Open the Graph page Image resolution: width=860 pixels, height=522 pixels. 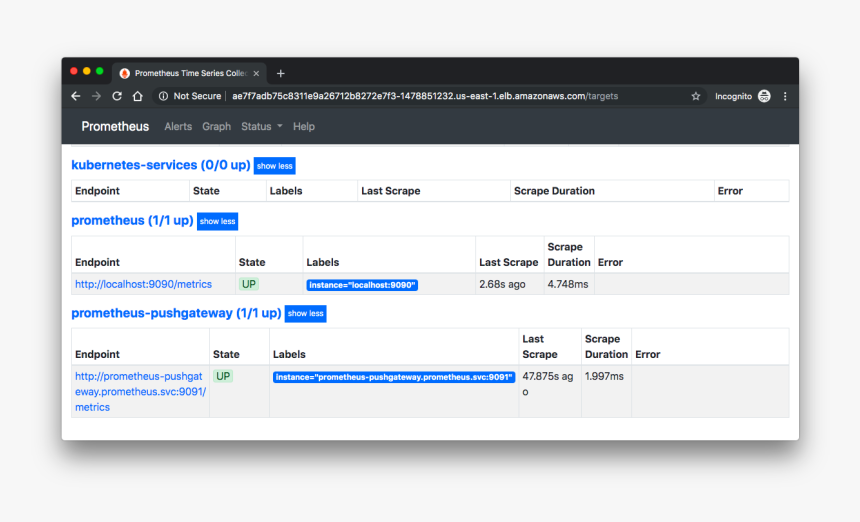pos(217,126)
